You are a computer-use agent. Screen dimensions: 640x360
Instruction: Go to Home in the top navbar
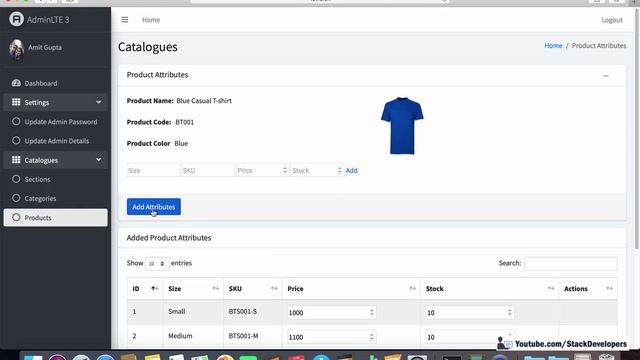[x=151, y=20]
